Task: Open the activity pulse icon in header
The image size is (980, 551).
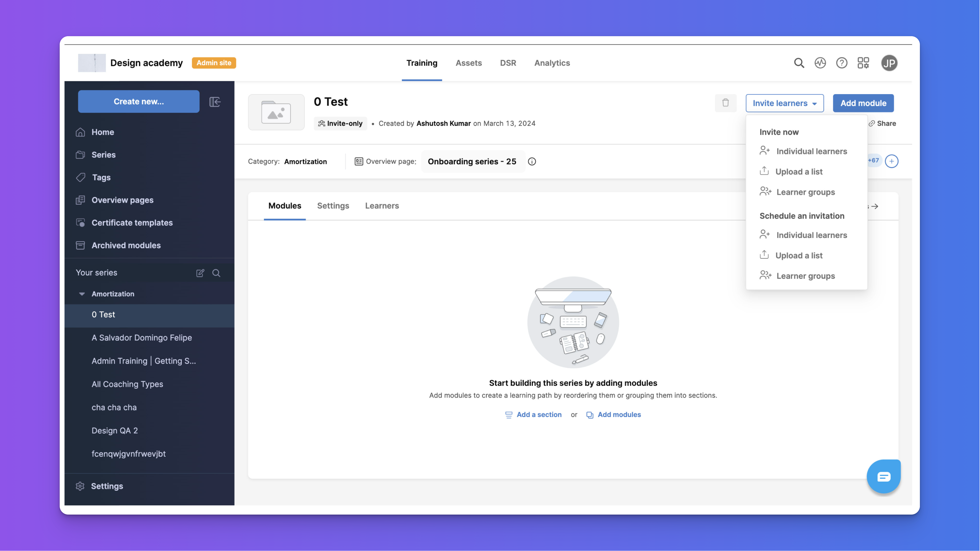Action: tap(820, 63)
